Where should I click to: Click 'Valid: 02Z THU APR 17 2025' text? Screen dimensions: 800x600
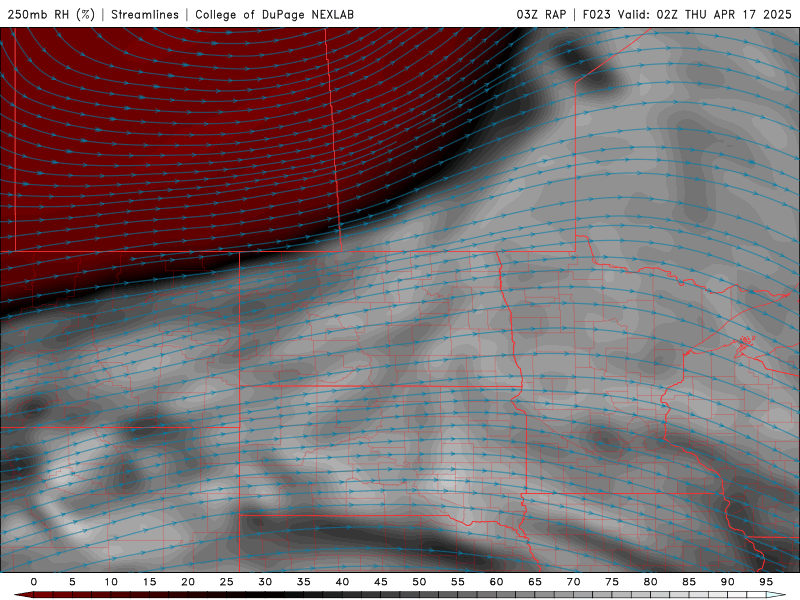tap(705, 14)
